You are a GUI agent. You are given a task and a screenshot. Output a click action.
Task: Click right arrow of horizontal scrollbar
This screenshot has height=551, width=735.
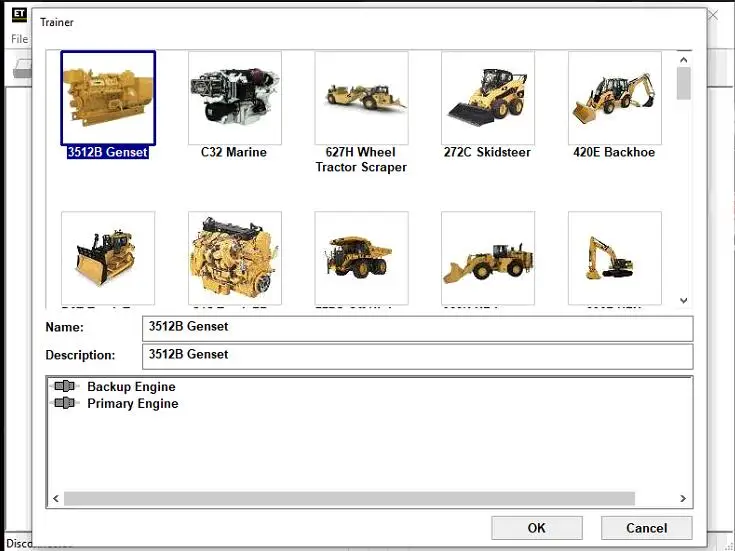683,498
